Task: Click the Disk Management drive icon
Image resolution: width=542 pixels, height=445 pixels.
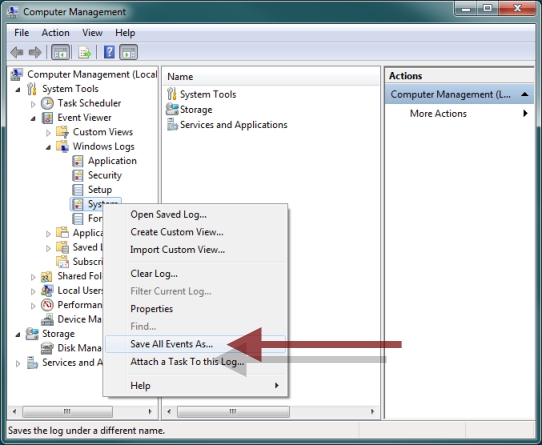Action: (47, 348)
